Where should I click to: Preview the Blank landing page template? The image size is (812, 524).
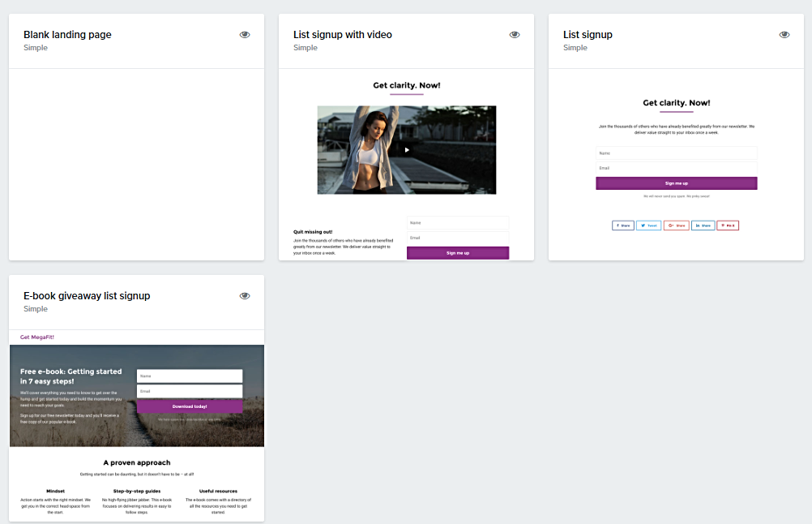click(x=245, y=35)
